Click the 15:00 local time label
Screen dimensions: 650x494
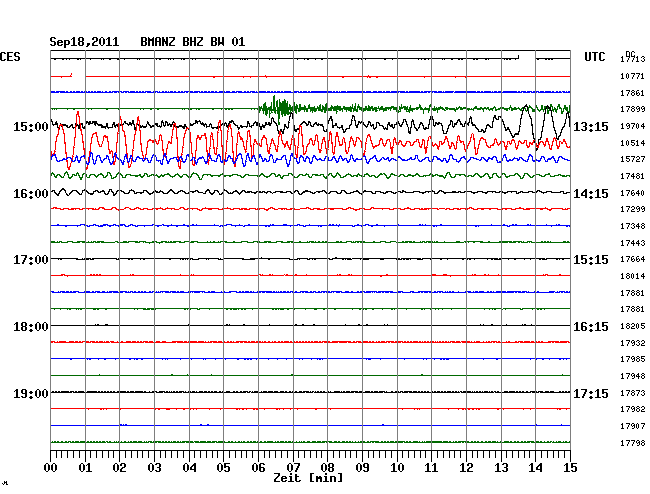(31, 127)
